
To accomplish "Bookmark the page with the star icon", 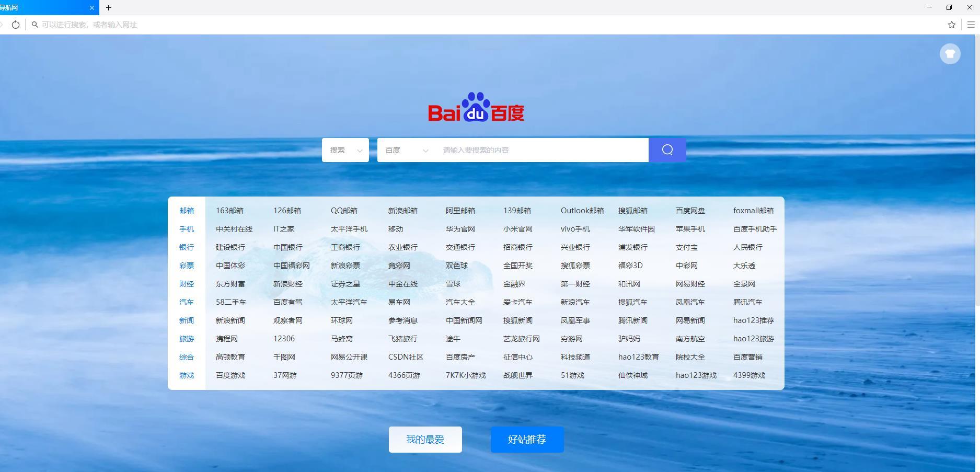I will coord(952,25).
